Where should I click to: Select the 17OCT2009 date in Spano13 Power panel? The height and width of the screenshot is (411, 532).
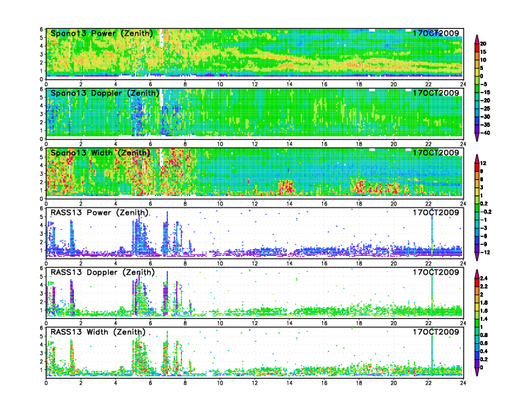436,33
